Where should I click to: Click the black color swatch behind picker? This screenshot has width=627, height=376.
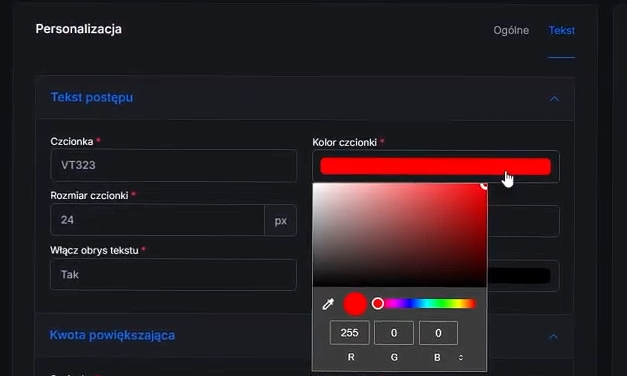tap(519, 276)
